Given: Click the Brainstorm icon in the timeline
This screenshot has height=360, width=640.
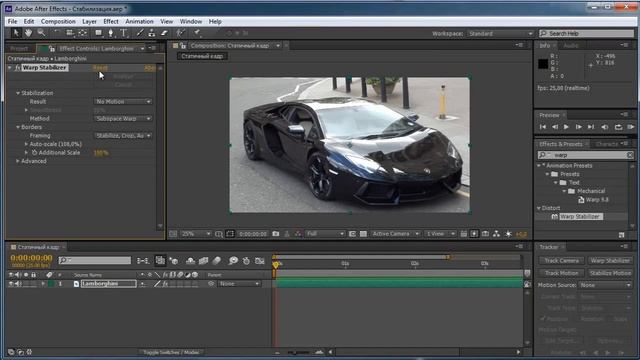Looking at the screenshot, I should click(x=233, y=260).
